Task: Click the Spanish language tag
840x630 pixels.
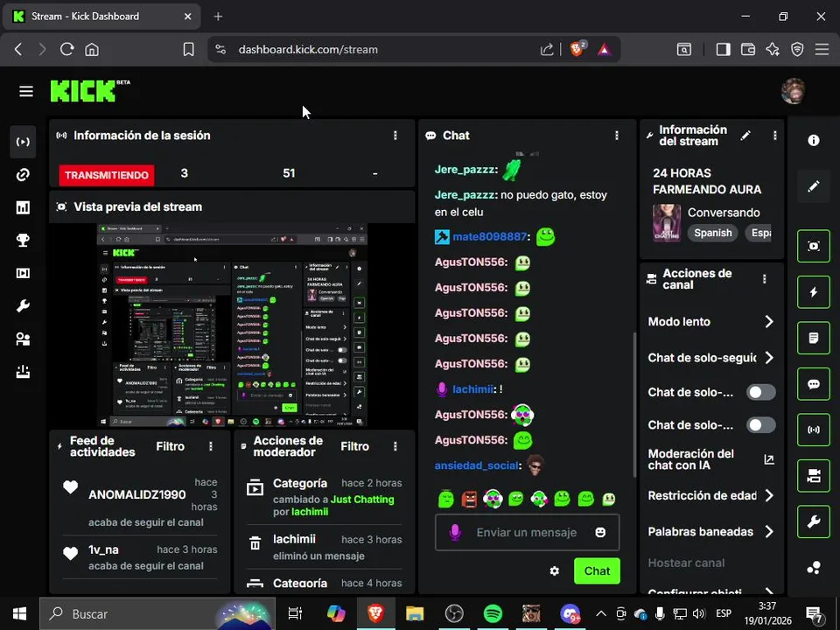Action: [712, 233]
